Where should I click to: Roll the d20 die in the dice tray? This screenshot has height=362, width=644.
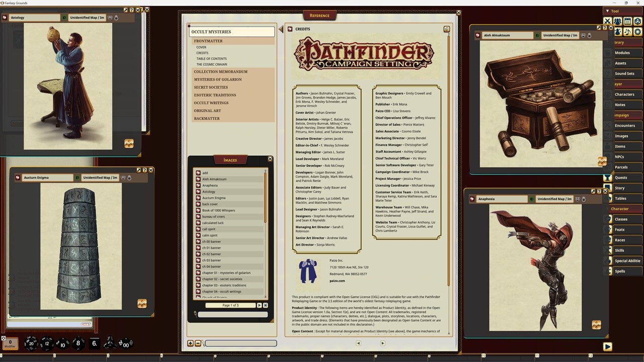tap(31, 343)
